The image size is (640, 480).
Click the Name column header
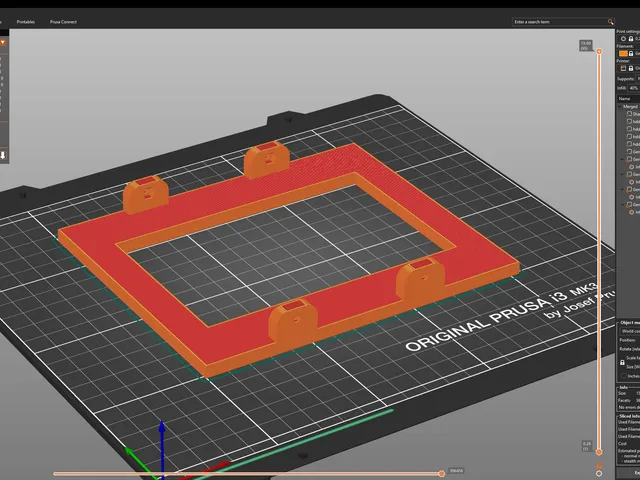click(x=628, y=98)
